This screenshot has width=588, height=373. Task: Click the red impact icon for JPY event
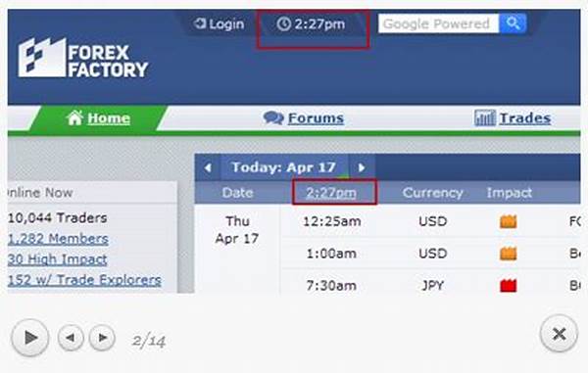coord(508,286)
